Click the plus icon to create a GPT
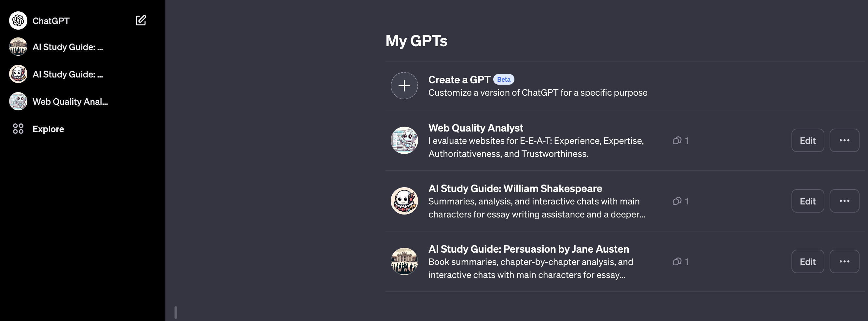Image resolution: width=868 pixels, height=321 pixels. pos(404,85)
